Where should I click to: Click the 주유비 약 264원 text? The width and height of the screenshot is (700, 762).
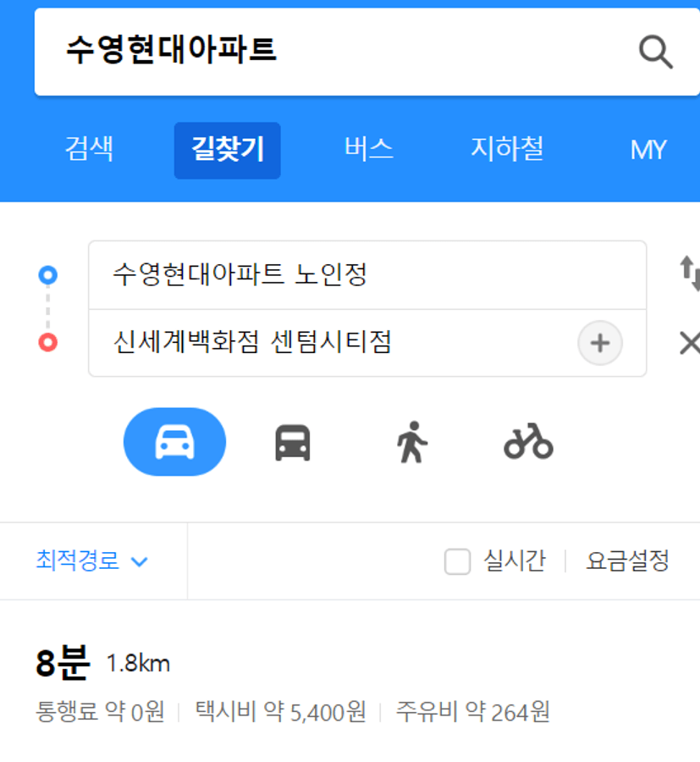(x=472, y=712)
